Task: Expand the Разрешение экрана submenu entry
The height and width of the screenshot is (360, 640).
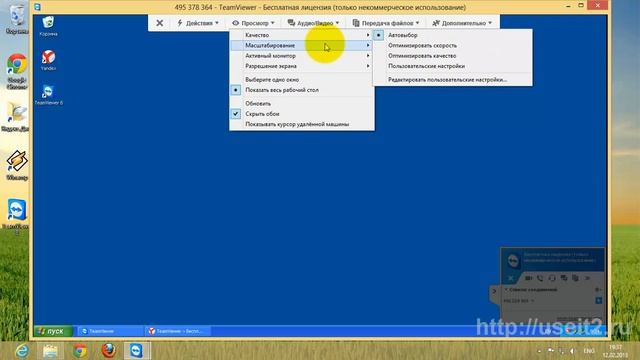Action: tap(302, 66)
